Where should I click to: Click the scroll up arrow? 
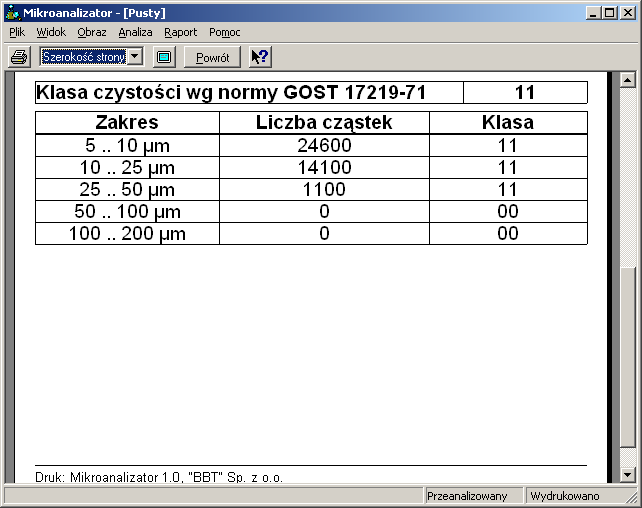click(627, 80)
